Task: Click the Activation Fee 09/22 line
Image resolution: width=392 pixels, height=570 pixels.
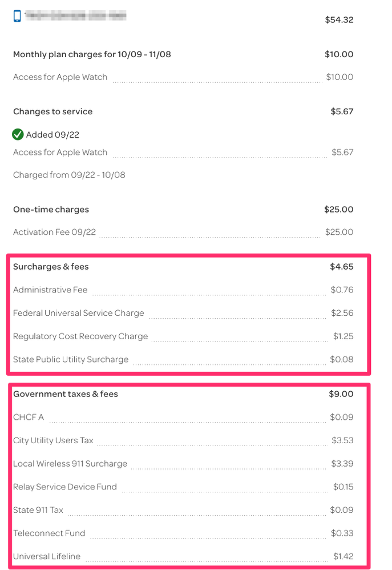Action: (55, 232)
